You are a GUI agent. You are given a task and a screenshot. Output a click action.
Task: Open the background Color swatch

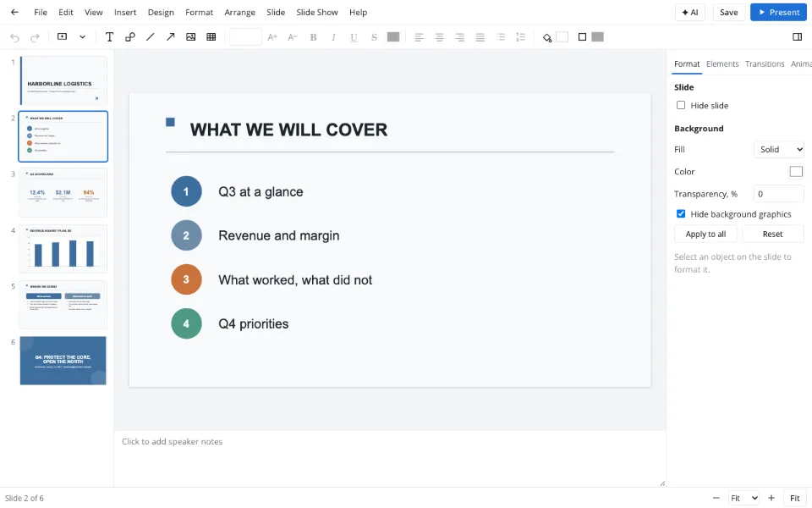[x=796, y=171]
